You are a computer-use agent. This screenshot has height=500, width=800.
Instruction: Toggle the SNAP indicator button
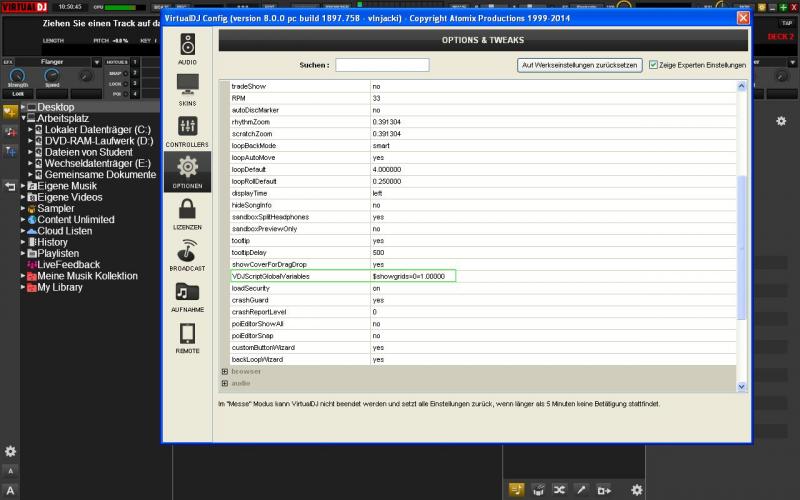pyautogui.click(x=126, y=73)
